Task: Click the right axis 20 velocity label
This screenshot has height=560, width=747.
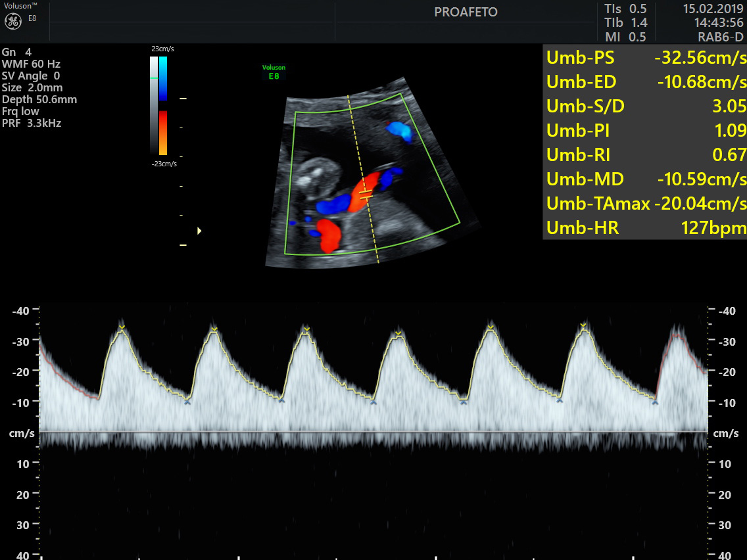Action: point(725,495)
